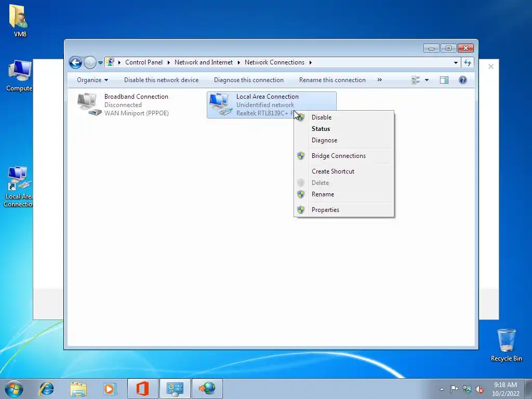Toggle the preview pane icon
Image resolution: width=532 pixels, height=399 pixels.
click(x=444, y=80)
